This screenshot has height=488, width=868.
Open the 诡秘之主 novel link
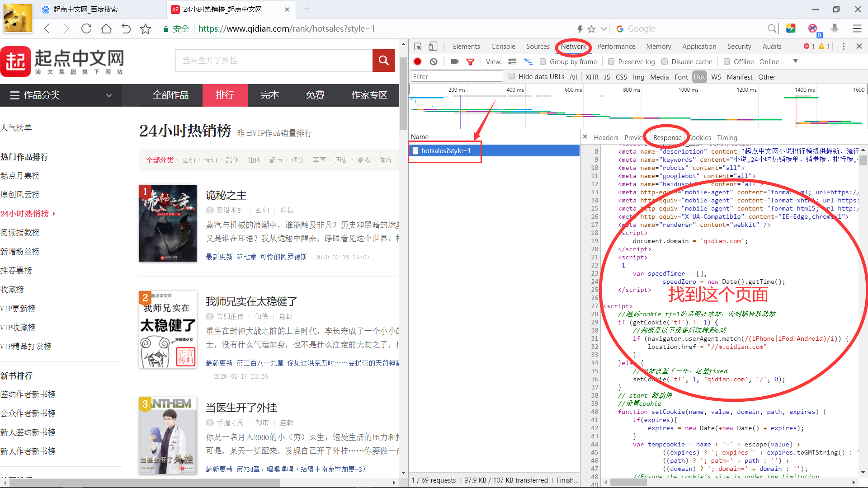pos(226,195)
